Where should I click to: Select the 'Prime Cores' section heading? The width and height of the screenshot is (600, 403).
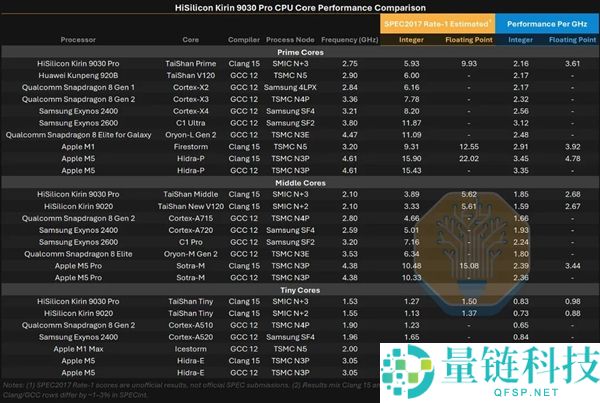pyautogui.click(x=300, y=52)
